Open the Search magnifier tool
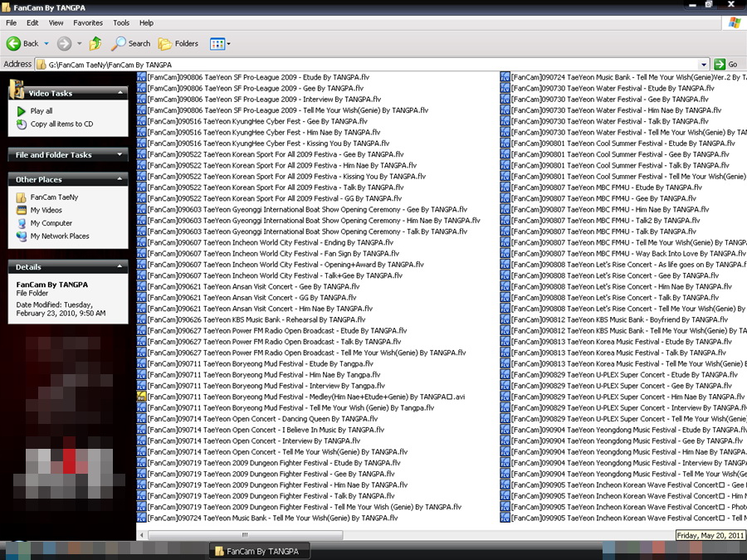Viewport: 747px width, 560px height. click(x=130, y=43)
